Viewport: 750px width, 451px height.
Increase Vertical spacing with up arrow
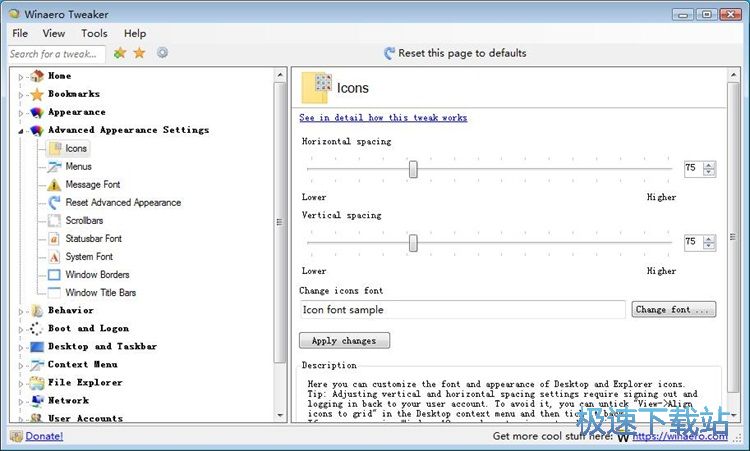coord(709,239)
